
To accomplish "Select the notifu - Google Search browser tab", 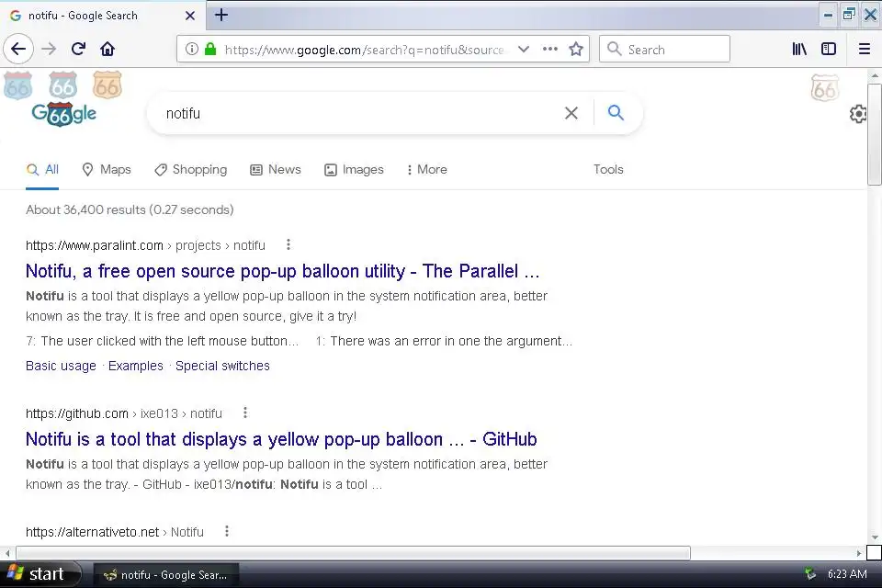I will pyautogui.click(x=101, y=16).
